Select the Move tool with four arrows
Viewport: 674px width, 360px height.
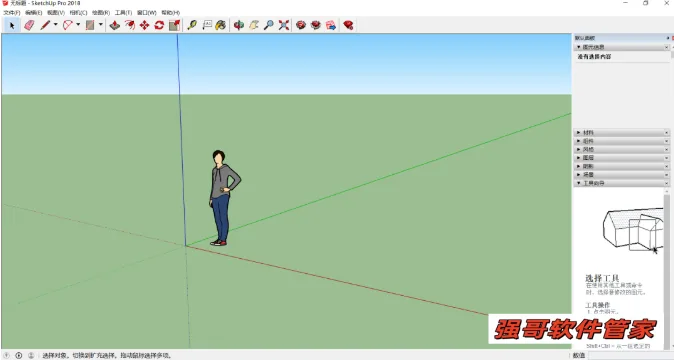click(144, 25)
